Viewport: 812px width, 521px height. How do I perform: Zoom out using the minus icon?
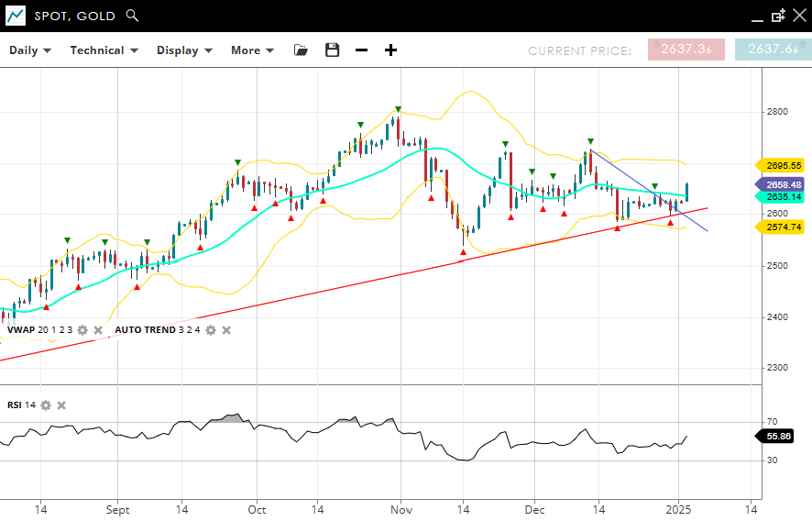pos(361,50)
